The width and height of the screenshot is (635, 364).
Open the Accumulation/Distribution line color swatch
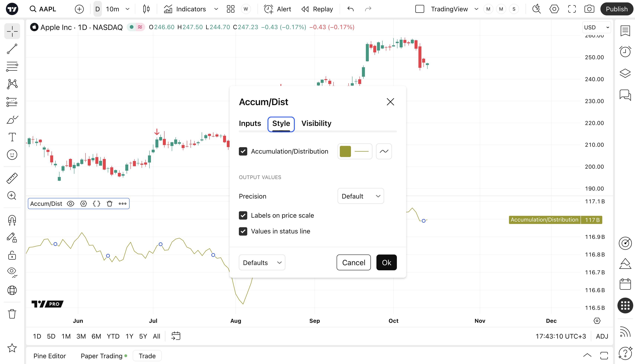(345, 151)
